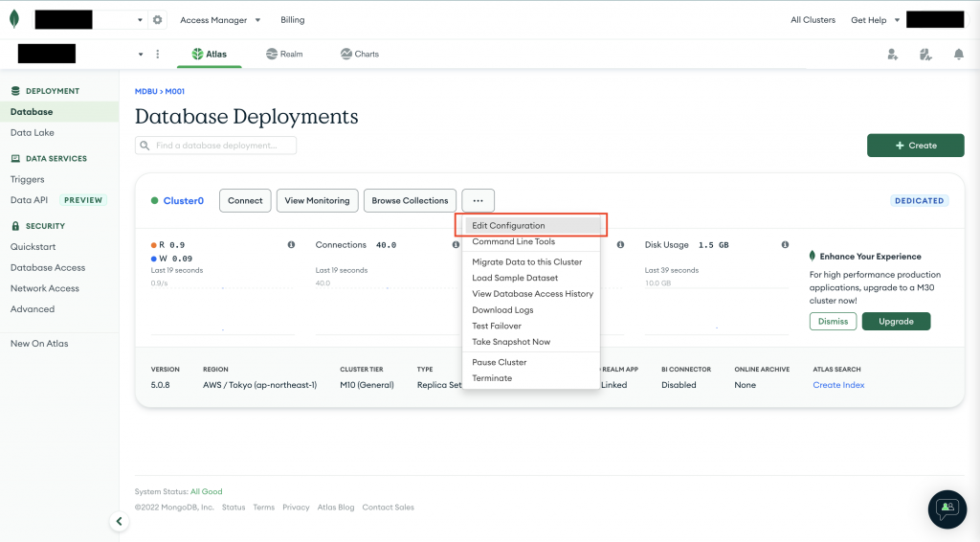
Task: Choose Terminate from menu
Action: (531, 378)
